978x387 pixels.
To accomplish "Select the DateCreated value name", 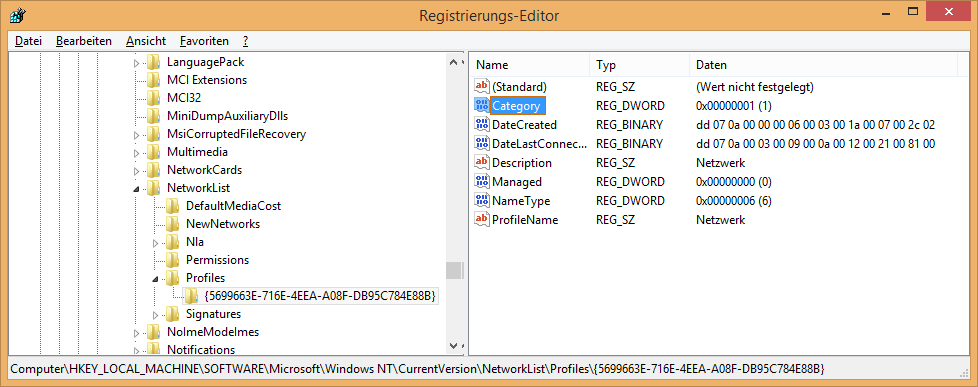I will (524, 125).
